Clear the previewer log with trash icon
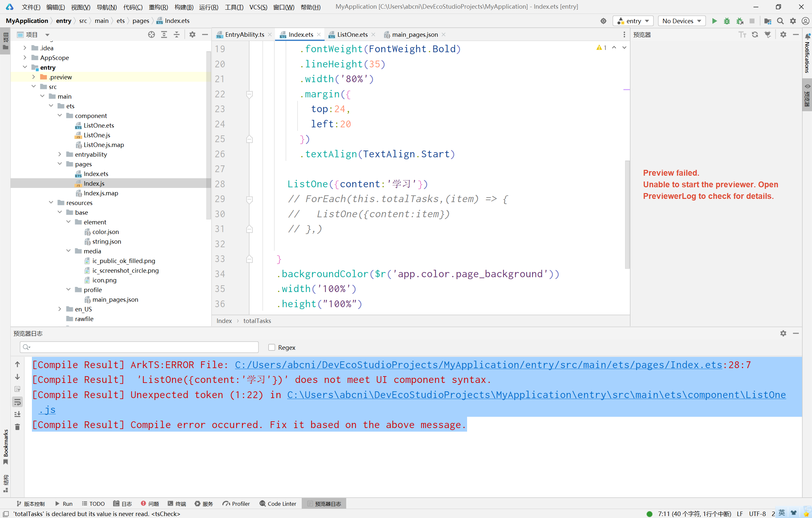The height and width of the screenshot is (518, 812). [x=17, y=427]
